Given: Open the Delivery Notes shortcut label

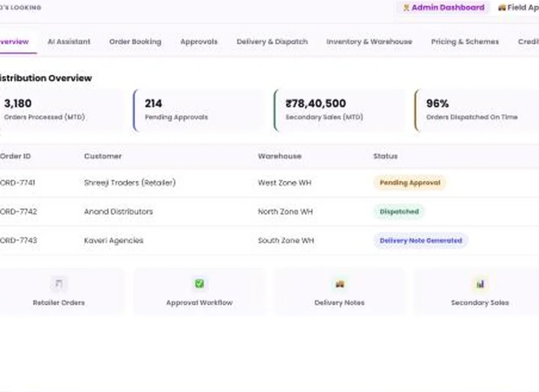Looking at the screenshot, I should click(339, 303).
